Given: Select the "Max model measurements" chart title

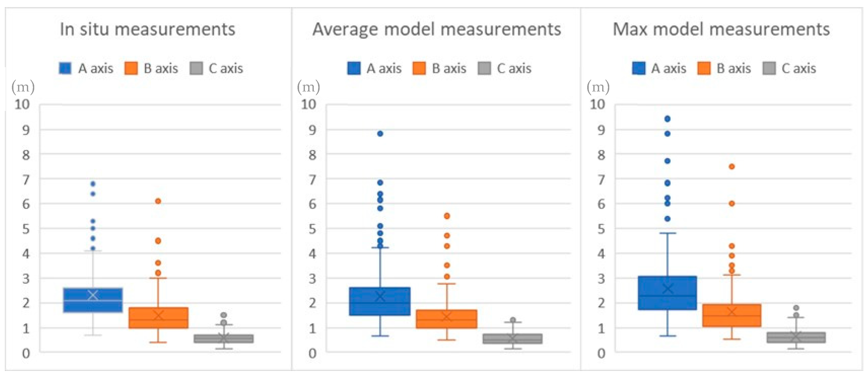Looking at the screenshot, I should (721, 29).
